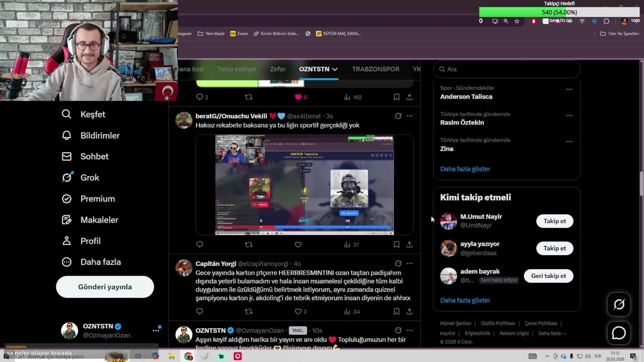Bookmark Capitán Yorgi's tweet
This screenshot has height=362, width=644.
[396, 311]
